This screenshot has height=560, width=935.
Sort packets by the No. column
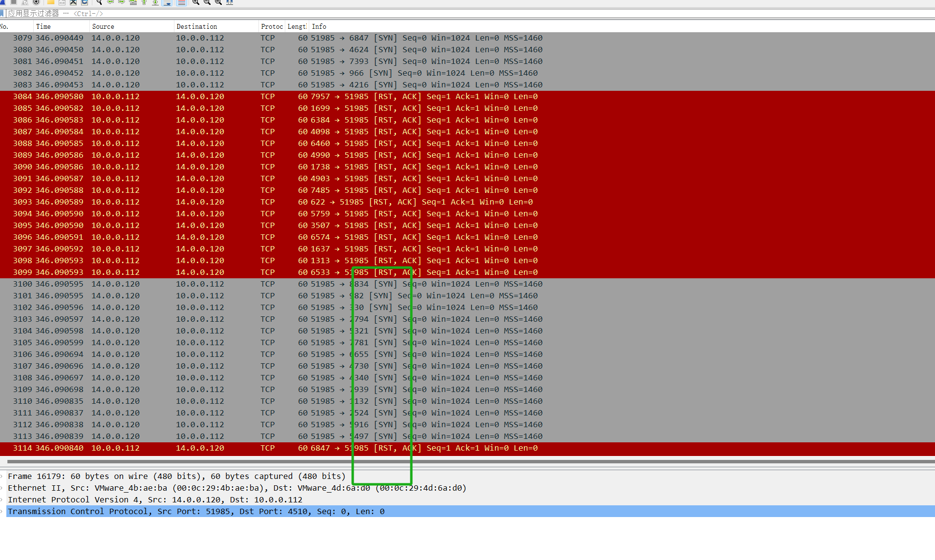(x=16, y=26)
